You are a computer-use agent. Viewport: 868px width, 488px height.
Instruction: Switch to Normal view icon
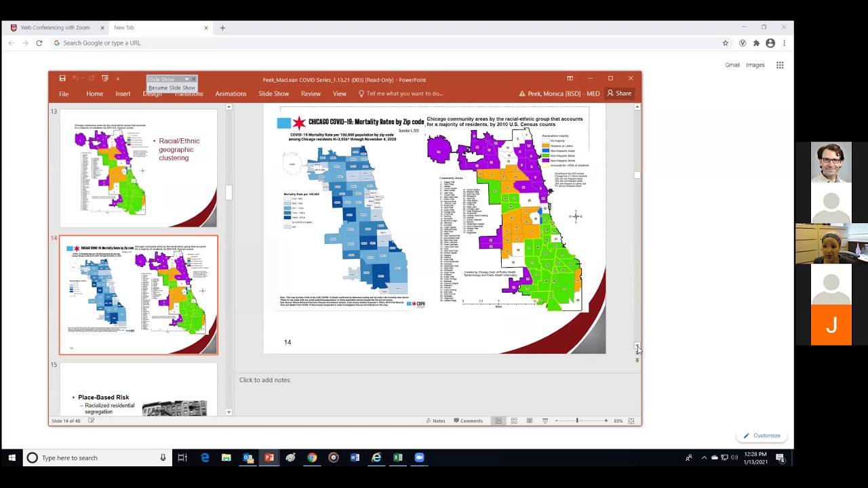pyautogui.click(x=498, y=421)
